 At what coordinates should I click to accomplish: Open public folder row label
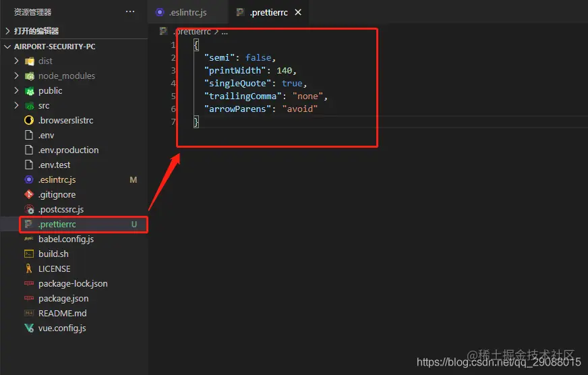tap(51, 91)
